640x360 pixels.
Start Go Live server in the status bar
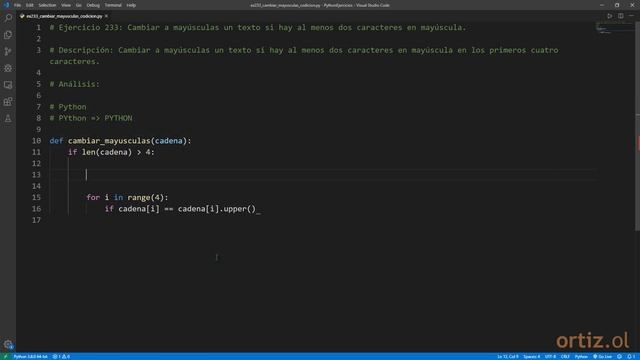(602, 356)
